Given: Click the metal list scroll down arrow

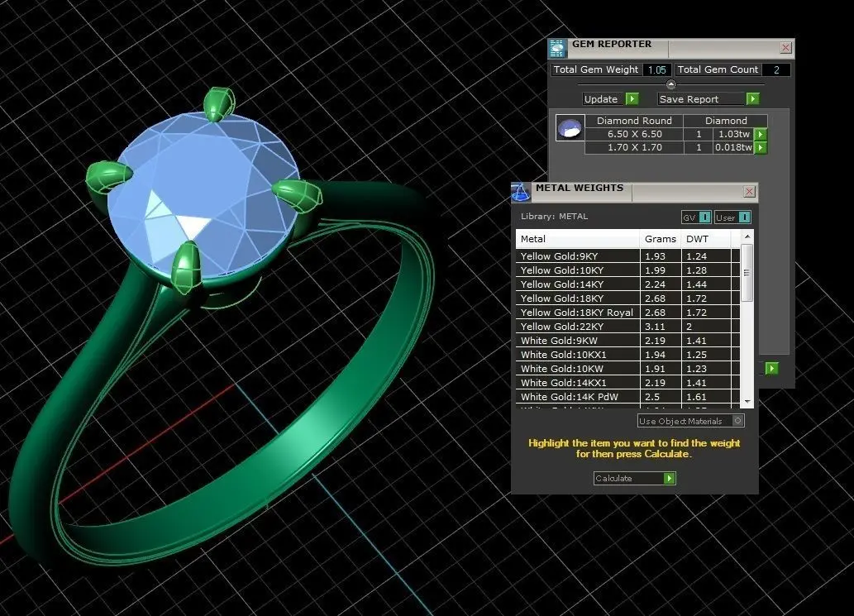Looking at the screenshot, I should pos(747,401).
